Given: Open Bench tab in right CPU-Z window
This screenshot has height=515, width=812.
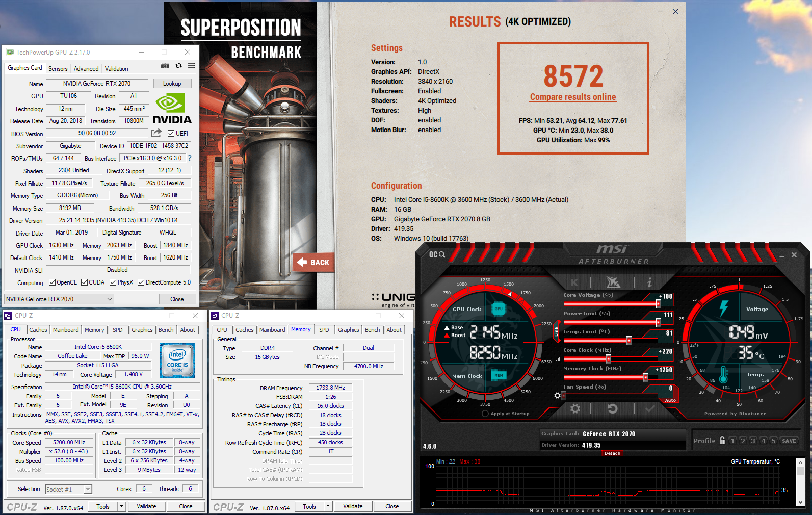Looking at the screenshot, I should pos(373,330).
